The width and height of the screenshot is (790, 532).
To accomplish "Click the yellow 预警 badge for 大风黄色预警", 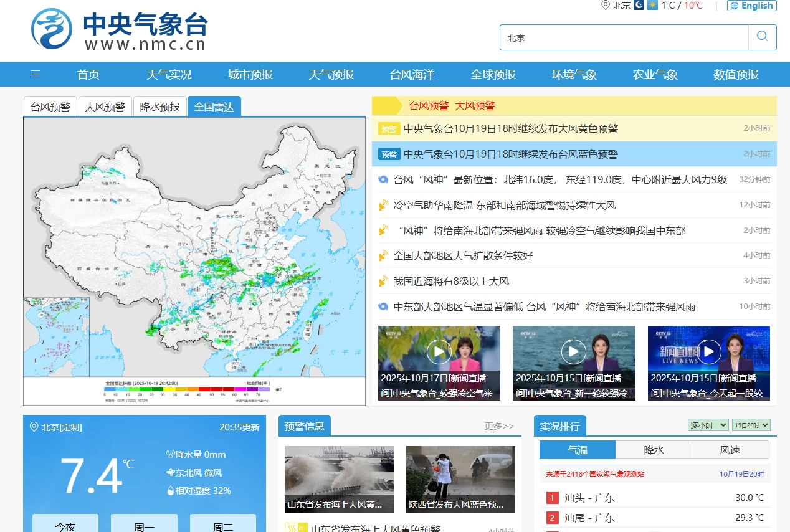I will click(x=389, y=129).
